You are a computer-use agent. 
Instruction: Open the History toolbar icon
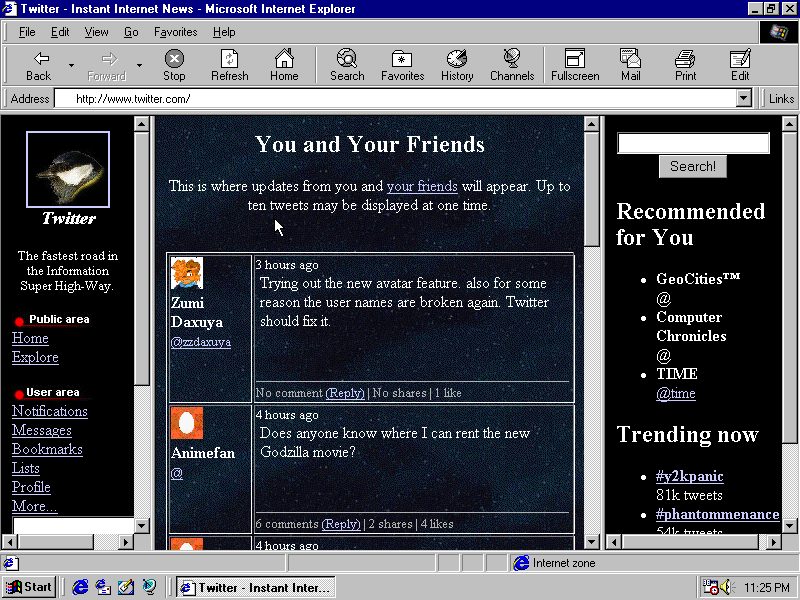tap(457, 65)
